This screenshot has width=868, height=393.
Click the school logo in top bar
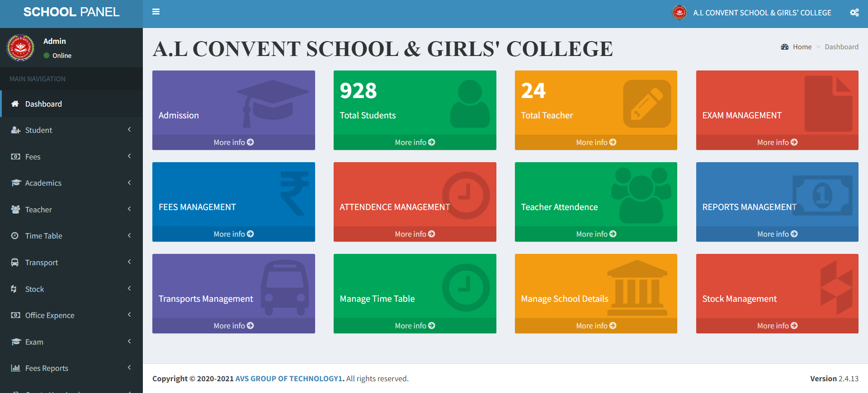tap(679, 13)
